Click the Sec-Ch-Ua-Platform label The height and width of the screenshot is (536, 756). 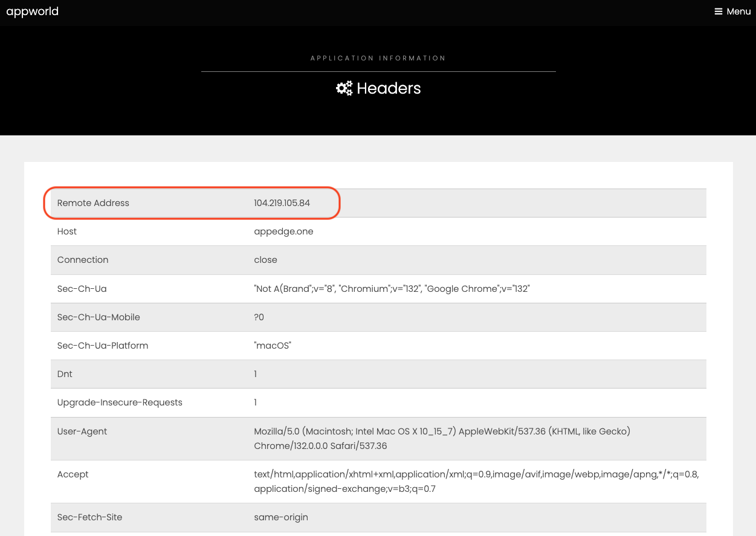click(103, 346)
